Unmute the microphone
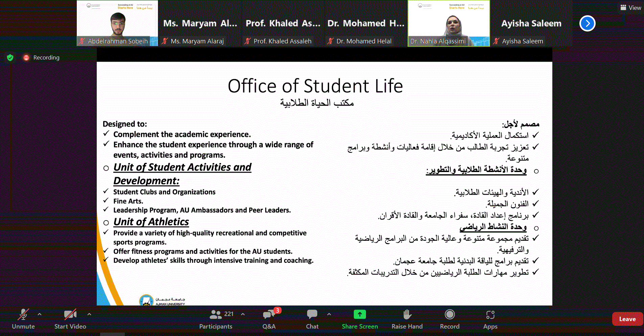 (x=23, y=315)
